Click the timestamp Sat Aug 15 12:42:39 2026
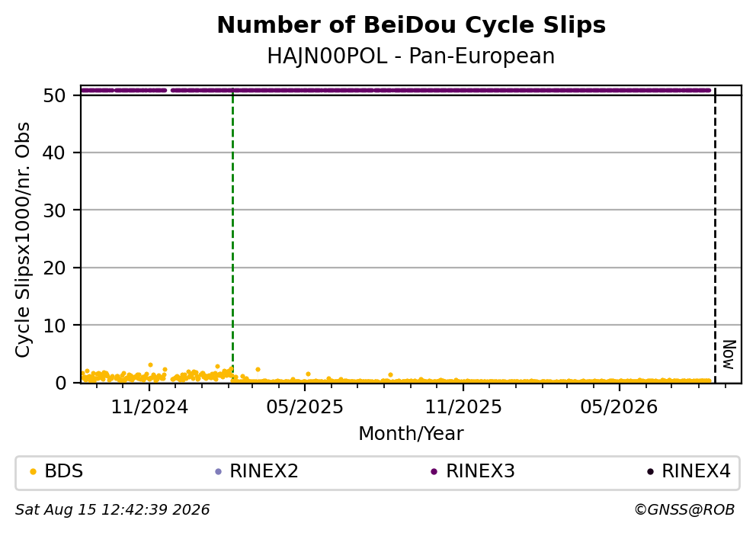Viewport: 756px width, 533px height. [x=112, y=510]
